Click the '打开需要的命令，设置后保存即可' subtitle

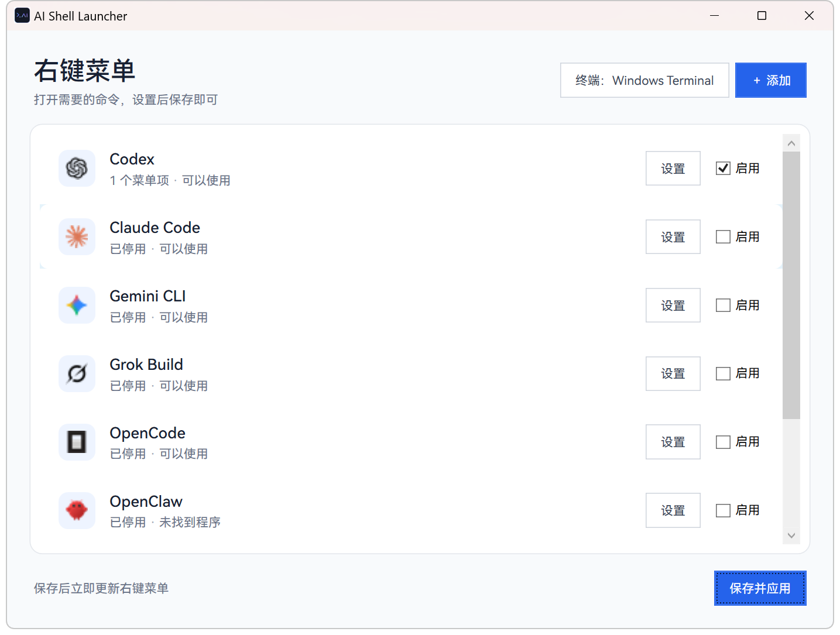coord(126,99)
